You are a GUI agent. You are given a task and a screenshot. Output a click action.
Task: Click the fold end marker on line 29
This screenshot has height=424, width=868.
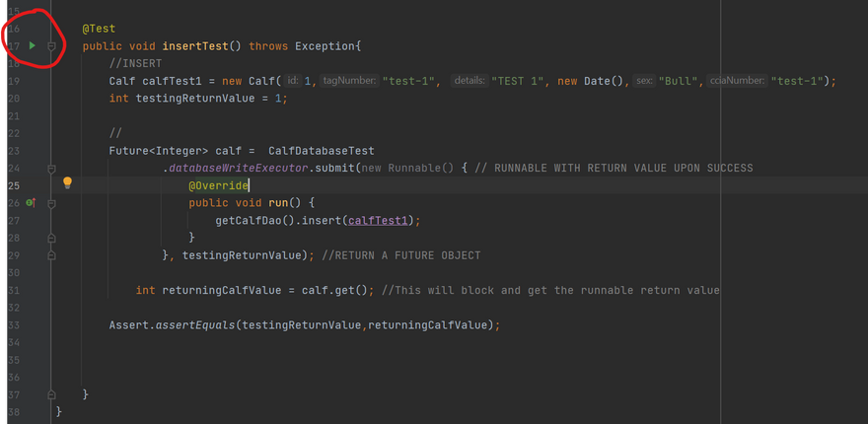point(51,255)
